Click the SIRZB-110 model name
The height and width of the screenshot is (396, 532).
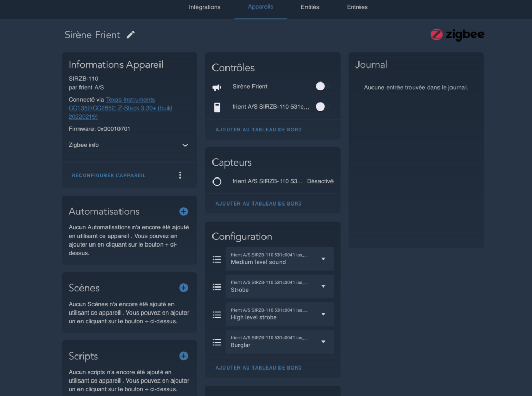[x=84, y=79]
